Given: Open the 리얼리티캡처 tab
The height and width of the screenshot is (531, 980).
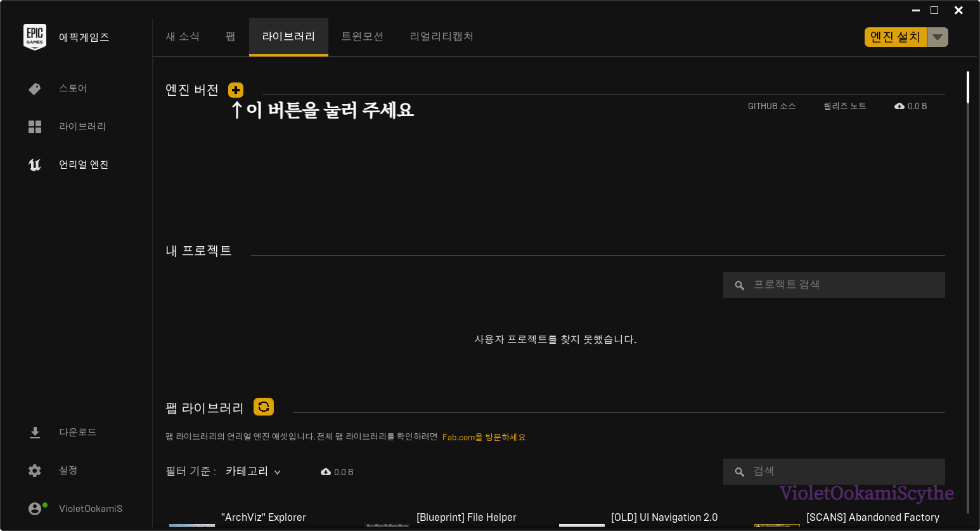Looking at the screenshot, I should coord(442,37).
